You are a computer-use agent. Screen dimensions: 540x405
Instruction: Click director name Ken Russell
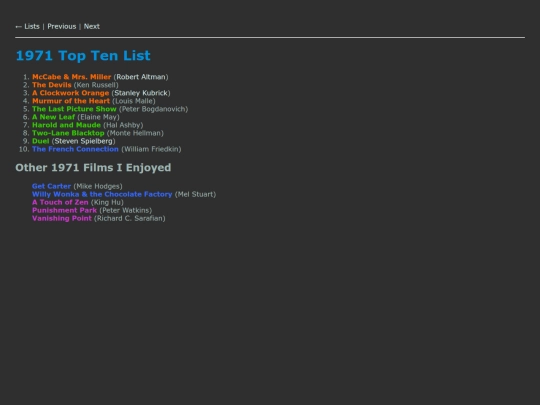[x=96, y=85]
